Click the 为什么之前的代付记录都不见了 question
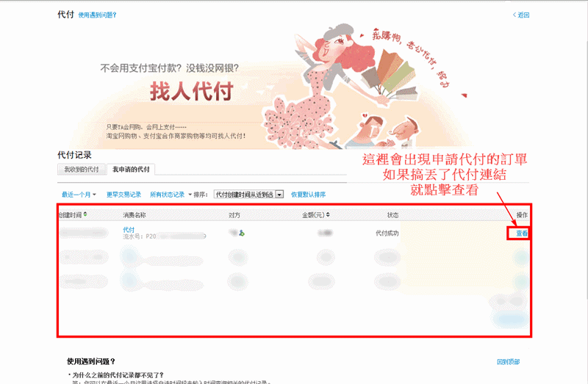The image size is (588, 384). click(x=118, y=374)
